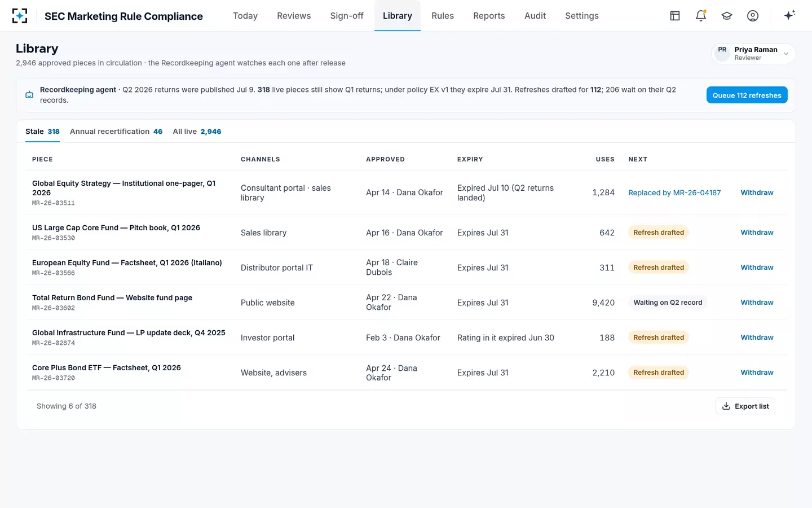This screenshot has height=508, width=812.
Task: Show the All live 2,946 tab
Action: point(197,132)
